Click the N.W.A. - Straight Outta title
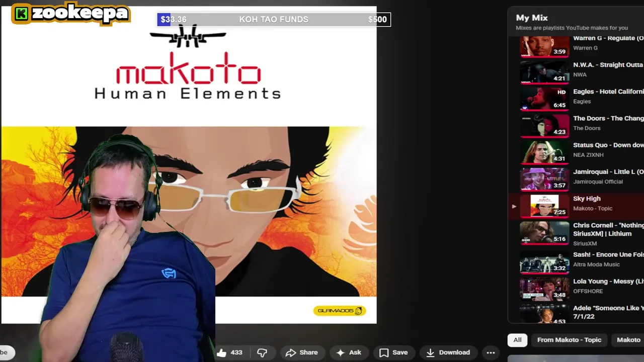The width and height of the screenshot is (644, 362). (x=608, y=65)
